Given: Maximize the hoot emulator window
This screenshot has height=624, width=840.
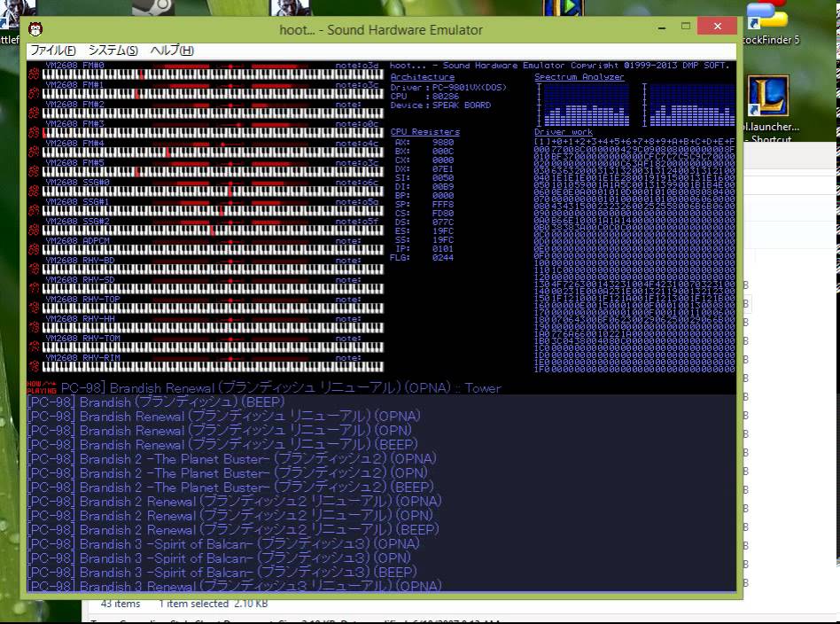Looking at the screenshot, I should coord(686,27).
